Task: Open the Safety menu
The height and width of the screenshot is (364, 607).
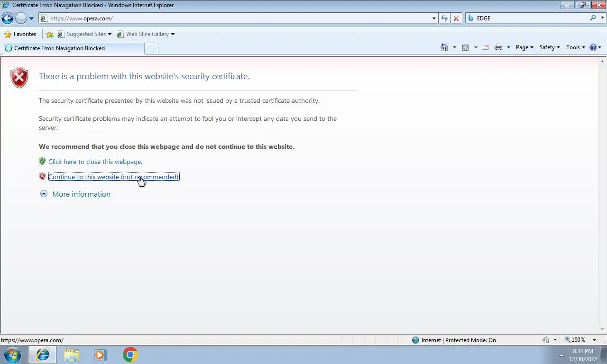Action: 550,47
